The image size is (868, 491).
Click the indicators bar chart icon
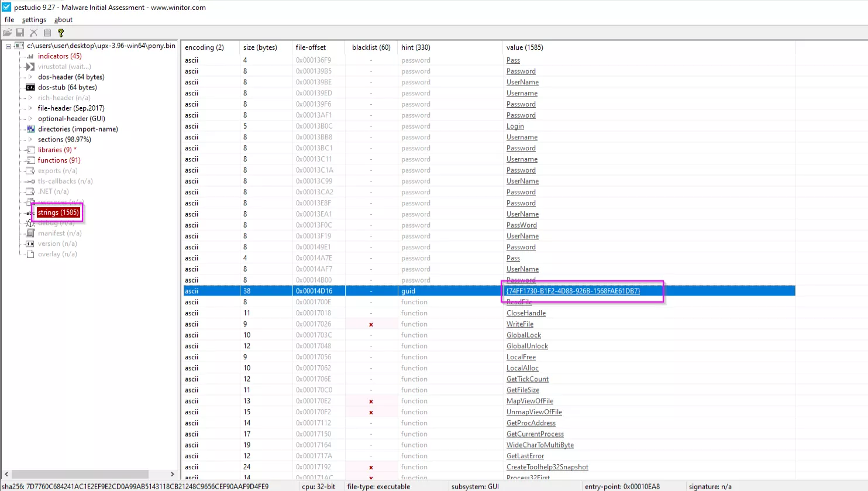pyautogui.click(x=30, y=56)
